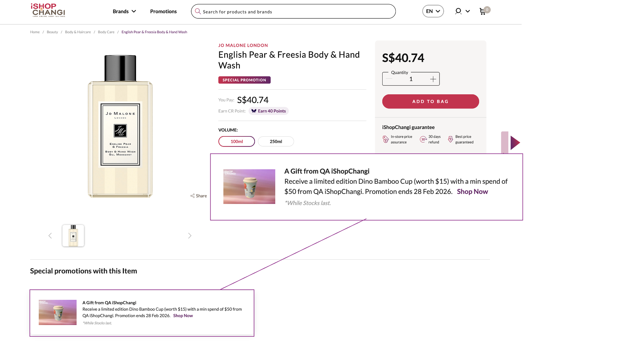Click the account profile icon
This screenshot has width=644, height=341.
coord(458,11)
